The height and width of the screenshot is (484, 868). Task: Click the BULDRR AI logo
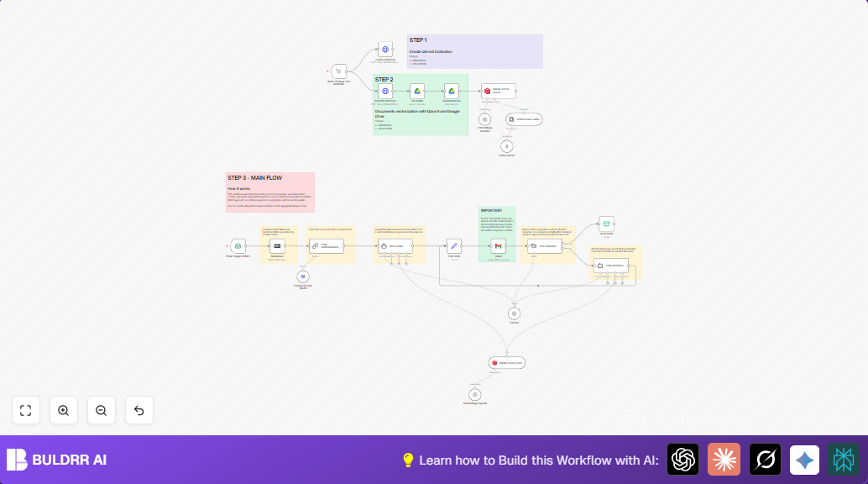coord(56,460)
